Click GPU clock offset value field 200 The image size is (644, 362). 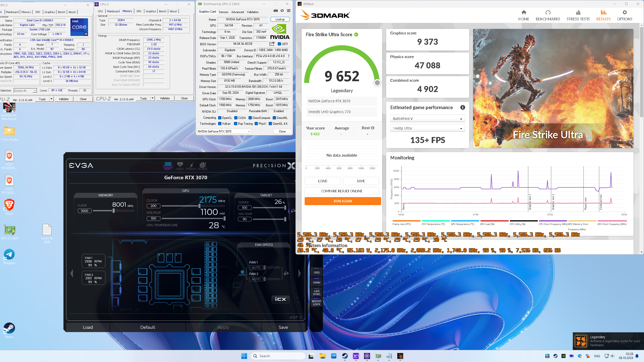pos(153,206)
